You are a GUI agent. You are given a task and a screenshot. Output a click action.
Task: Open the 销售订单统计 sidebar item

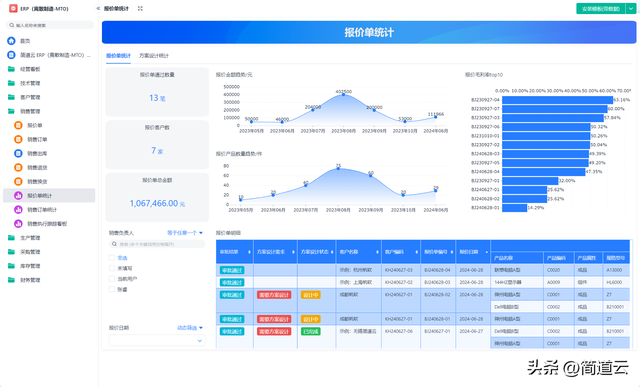(49, 209)
